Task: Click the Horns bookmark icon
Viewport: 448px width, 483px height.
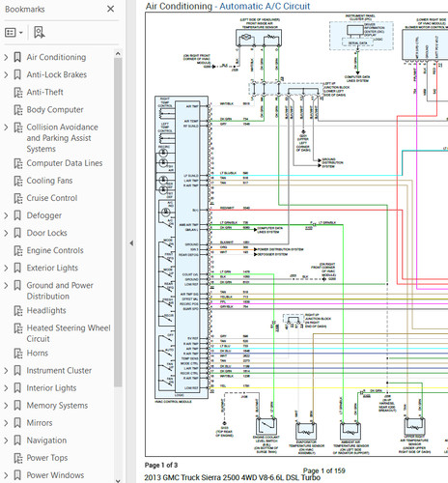Action: 18,354
